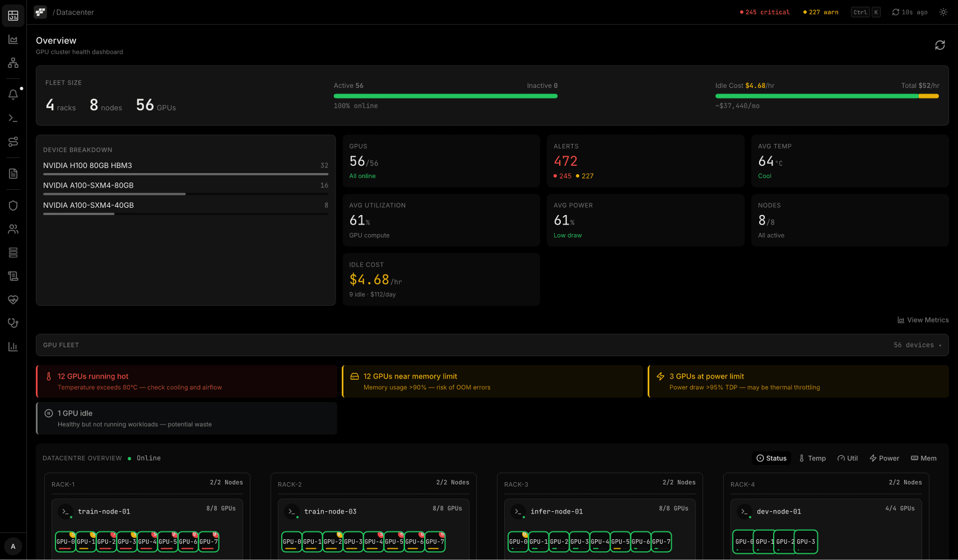Open the alerts bell sidebar icon
The image size is (958, 560).
[x=13, y=95]
